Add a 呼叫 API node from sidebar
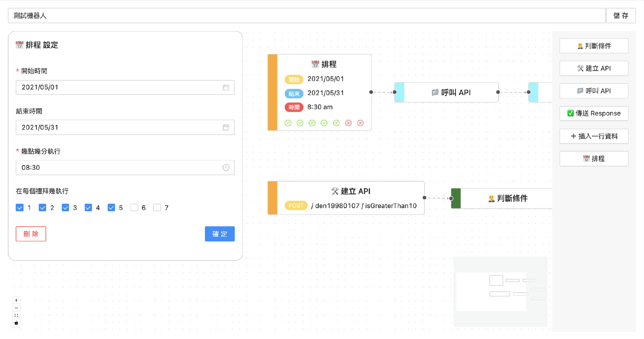 tap(594, 91)
